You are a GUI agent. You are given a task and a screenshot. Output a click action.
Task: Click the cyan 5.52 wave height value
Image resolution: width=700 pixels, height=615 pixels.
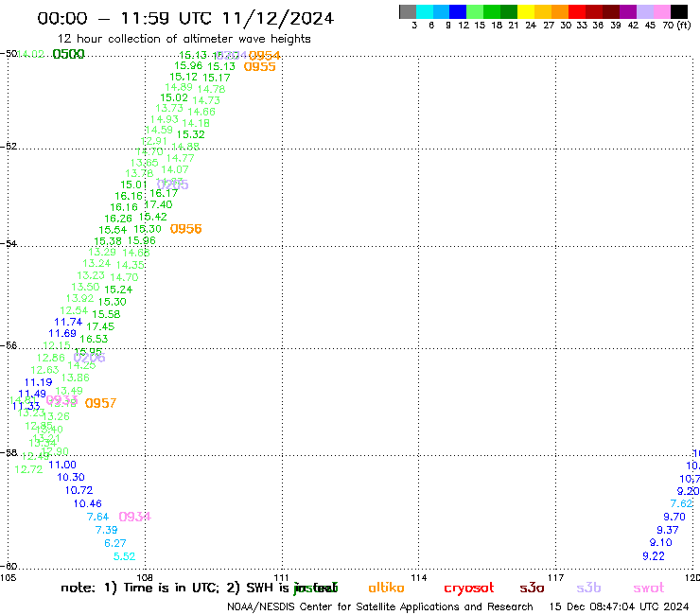pos(124,556)
